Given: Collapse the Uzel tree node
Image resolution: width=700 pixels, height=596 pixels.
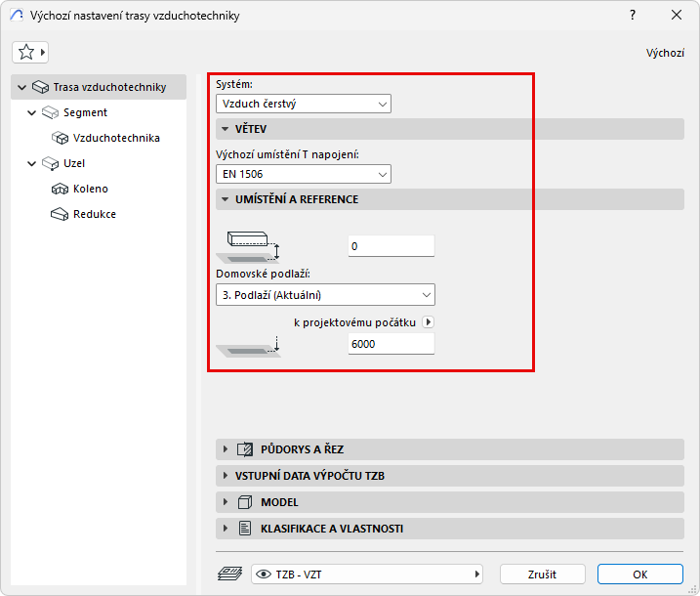Looking at the screenshot, I should (31, 163).
